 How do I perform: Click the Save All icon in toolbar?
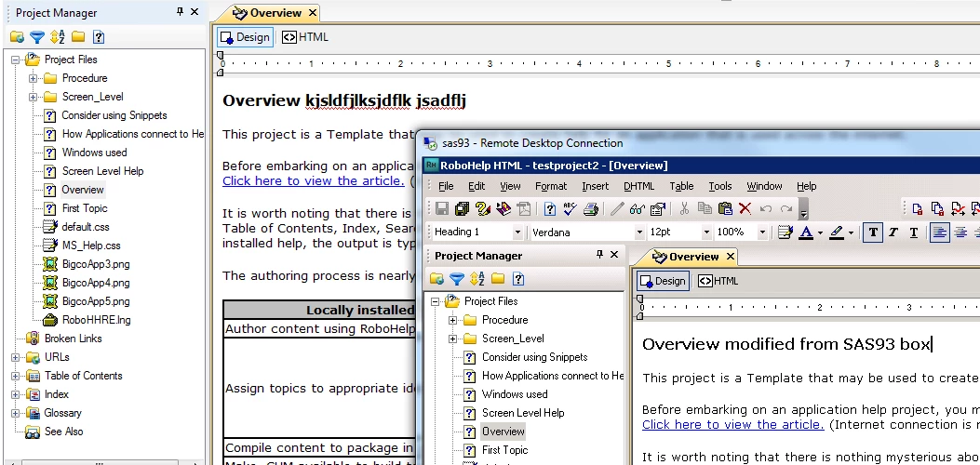[462, 208]
